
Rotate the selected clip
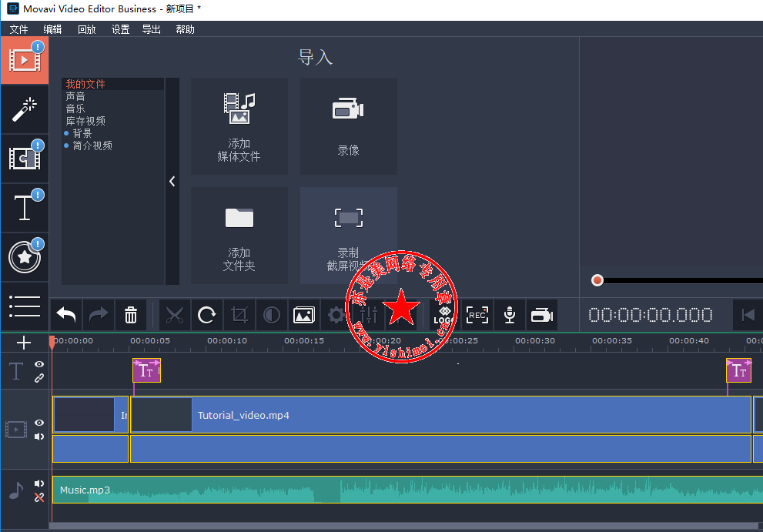207,316
